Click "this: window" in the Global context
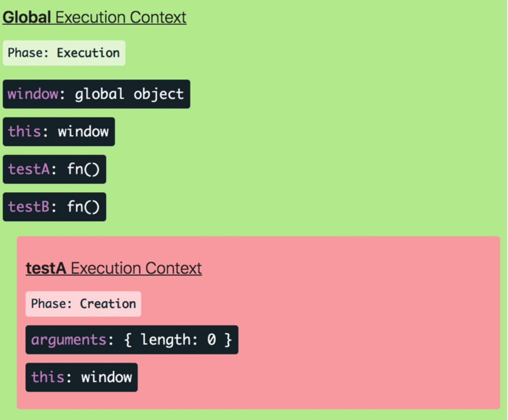 pos(59,132)
